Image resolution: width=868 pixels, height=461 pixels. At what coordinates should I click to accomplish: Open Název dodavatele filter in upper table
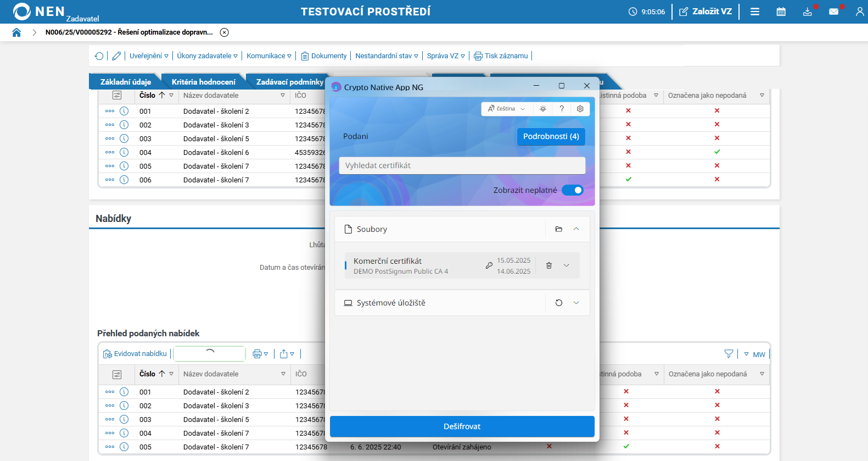283,96
